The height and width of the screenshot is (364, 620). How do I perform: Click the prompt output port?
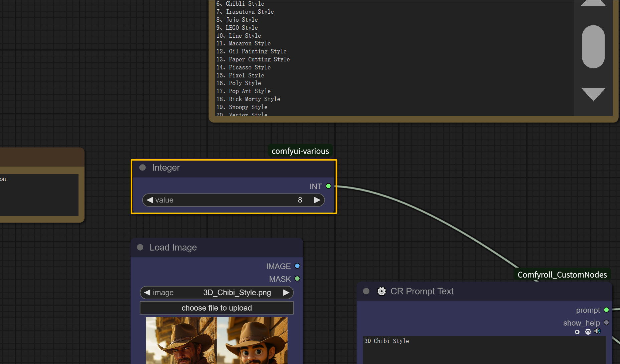coord(606,310)
